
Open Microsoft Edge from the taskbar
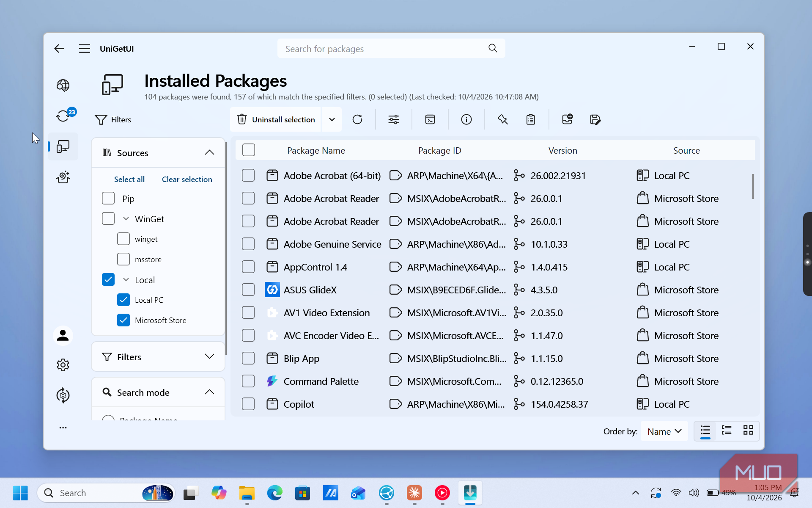(x=275, y=493)
